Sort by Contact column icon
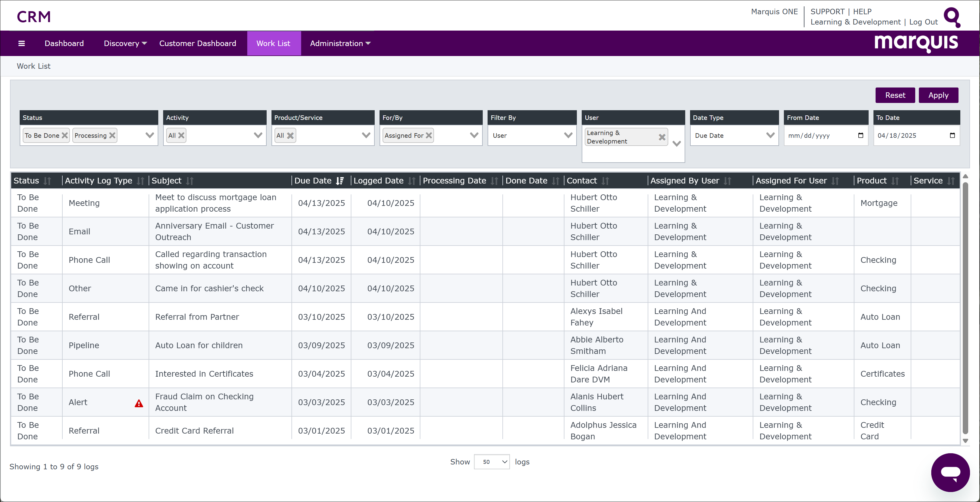 coord(605,181)
